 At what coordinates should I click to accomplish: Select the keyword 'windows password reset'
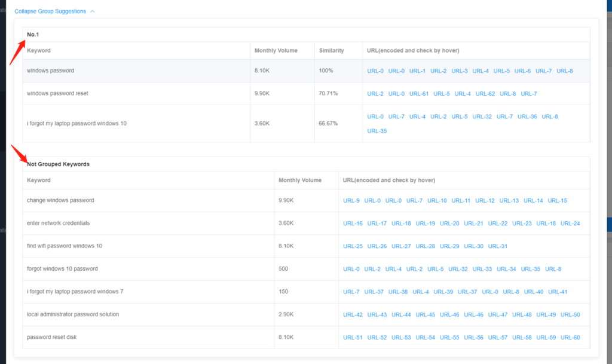[x=57, y=93]
